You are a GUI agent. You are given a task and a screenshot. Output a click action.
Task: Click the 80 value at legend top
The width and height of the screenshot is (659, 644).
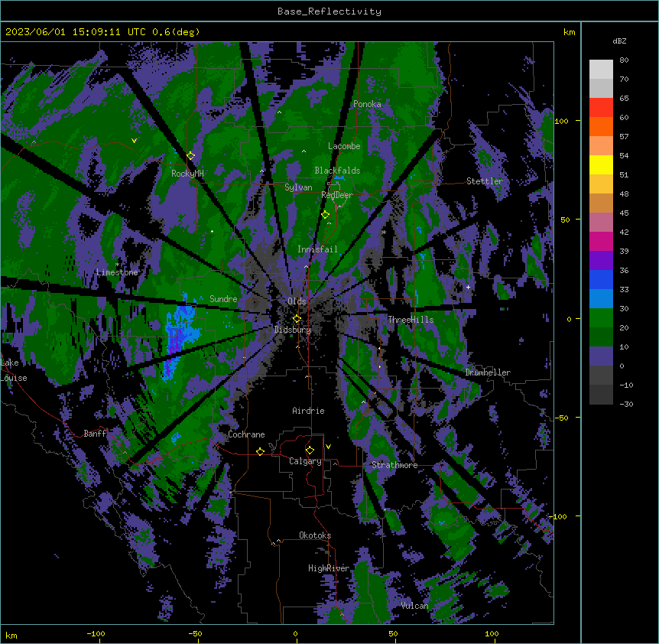click(624, 60)
